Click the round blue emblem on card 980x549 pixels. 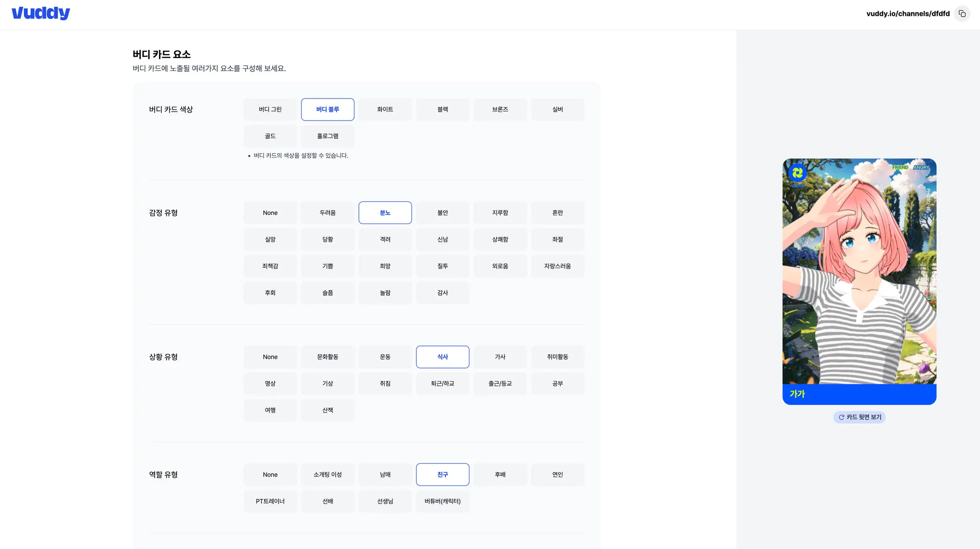[797, 173]
